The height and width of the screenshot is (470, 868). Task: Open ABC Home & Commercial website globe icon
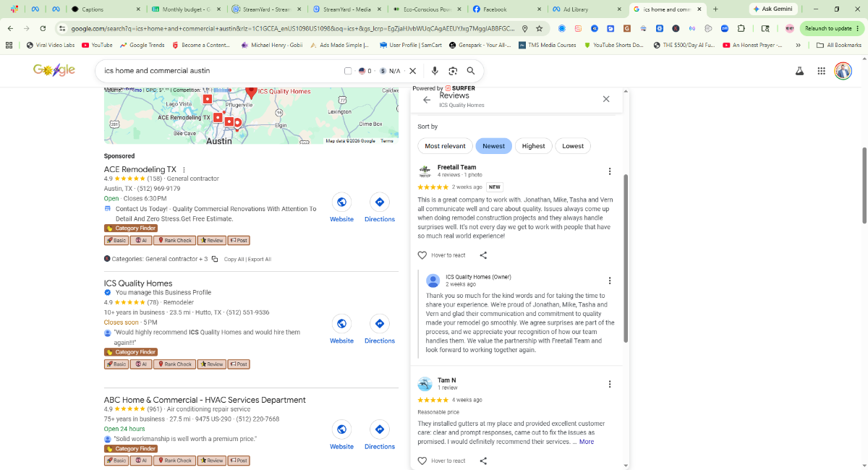(x=341, y=430)
